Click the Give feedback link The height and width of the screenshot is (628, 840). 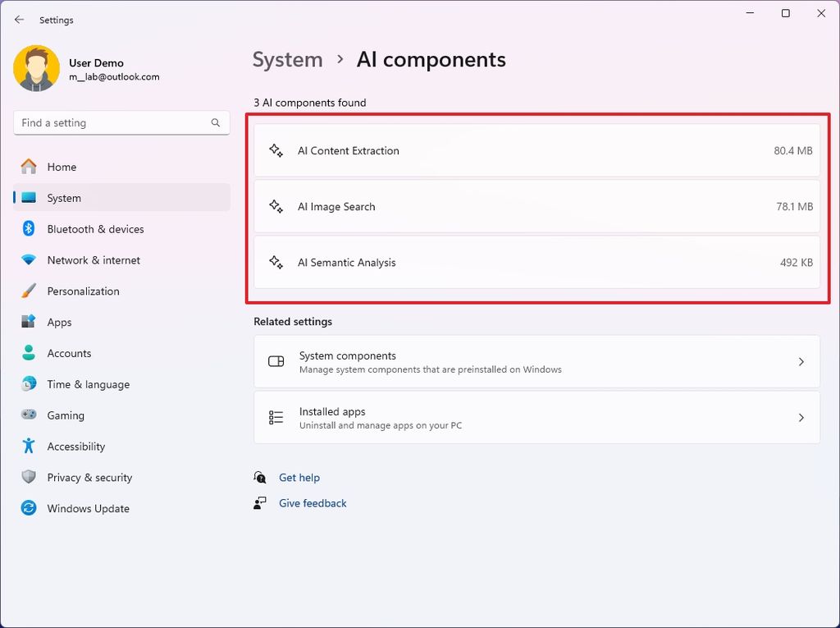coord(313,503)
